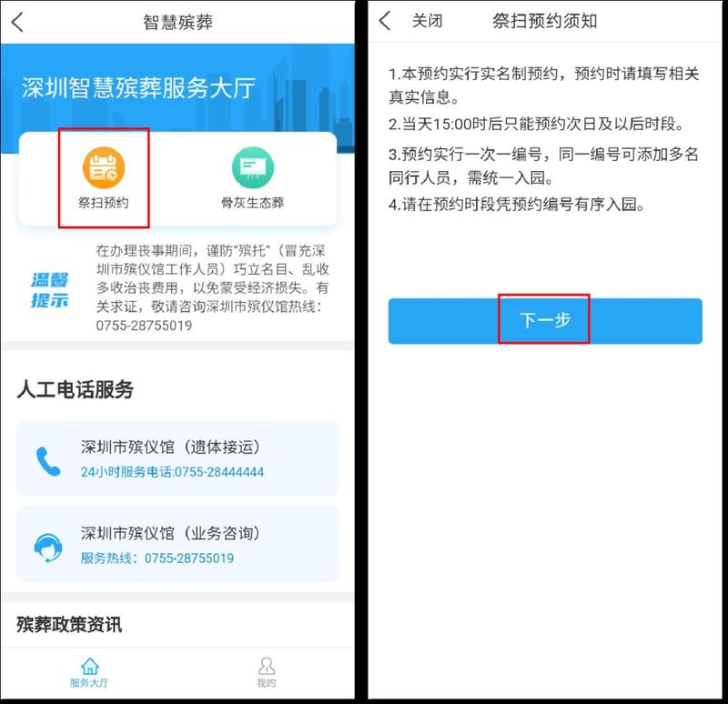Tap the 人工电话服务 section heading
Screen dimensions: 728x704
(76, 389)
